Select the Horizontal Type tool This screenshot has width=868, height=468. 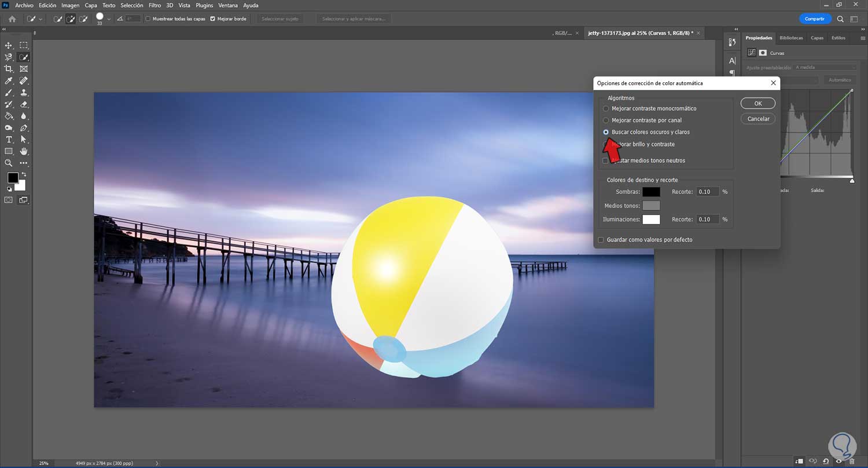(x=9, y=140)
